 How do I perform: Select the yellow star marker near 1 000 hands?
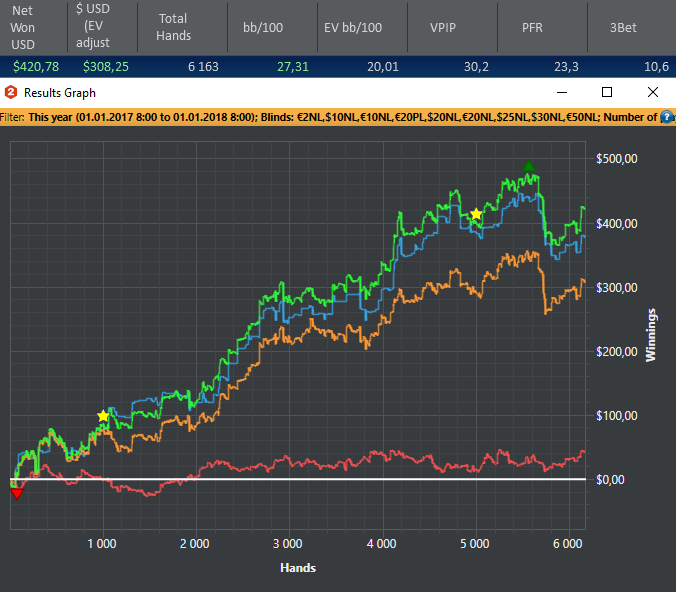[x=103, y=416]
